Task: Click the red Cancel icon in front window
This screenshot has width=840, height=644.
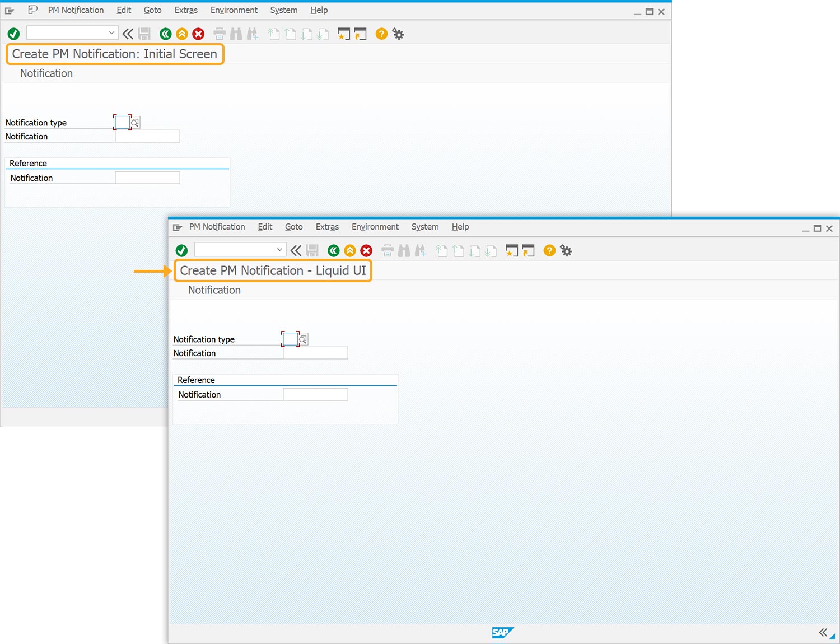Action: pyautogui.click(x=366, y=251)
